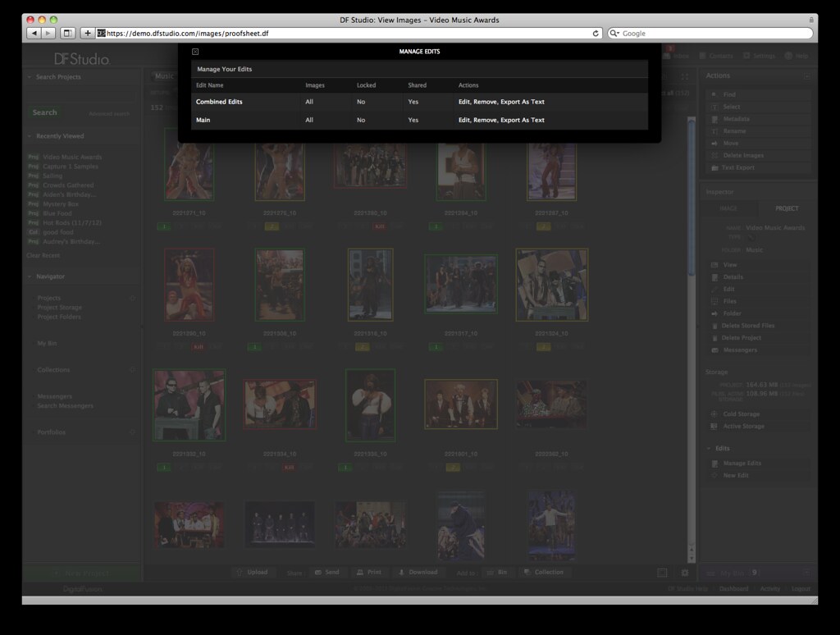Screen dimensions: 840x635
Task: Click Remove link for Combined Edits
Action: click(x=485, y=102)
